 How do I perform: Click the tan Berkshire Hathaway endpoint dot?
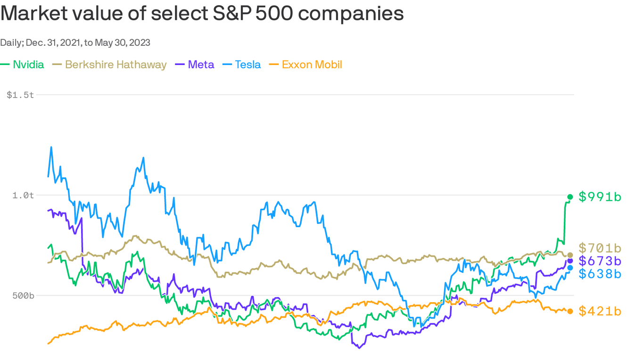570,255
